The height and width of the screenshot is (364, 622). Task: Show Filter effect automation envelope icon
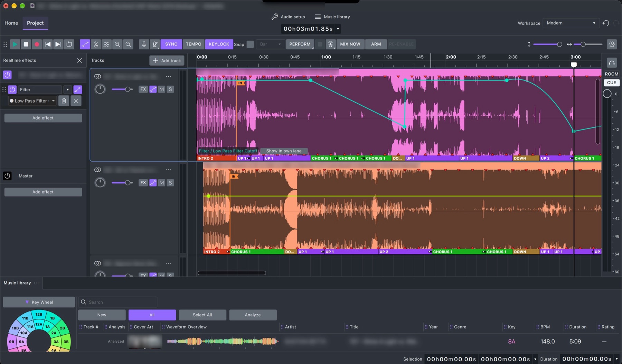[78, 89]
